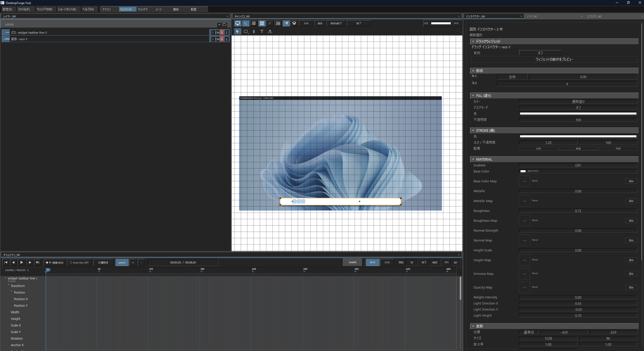Jump to last frame in timeline
Viewport: 644px width, 351px height.
(x=38, y=262)
